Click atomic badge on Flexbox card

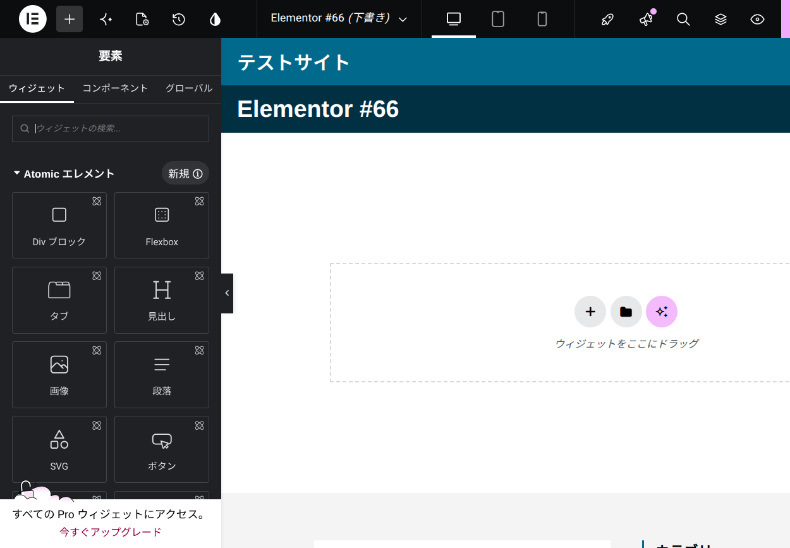[x=200, y=201]
